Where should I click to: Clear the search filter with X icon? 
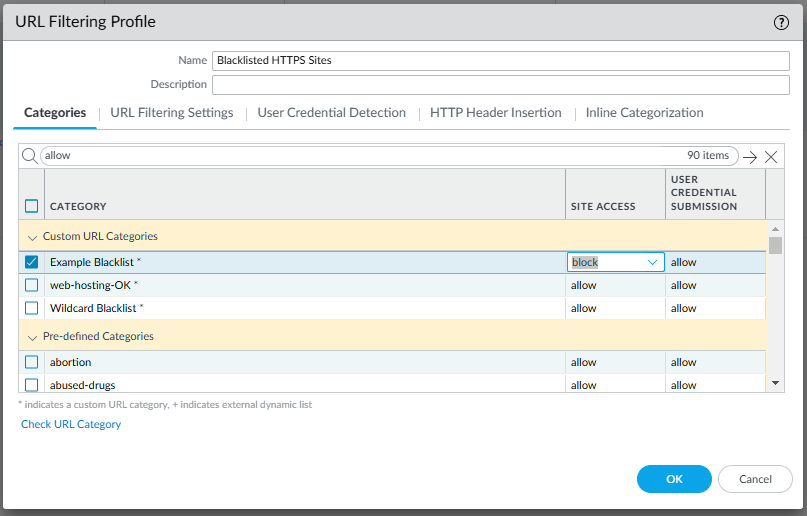point(771,157)
